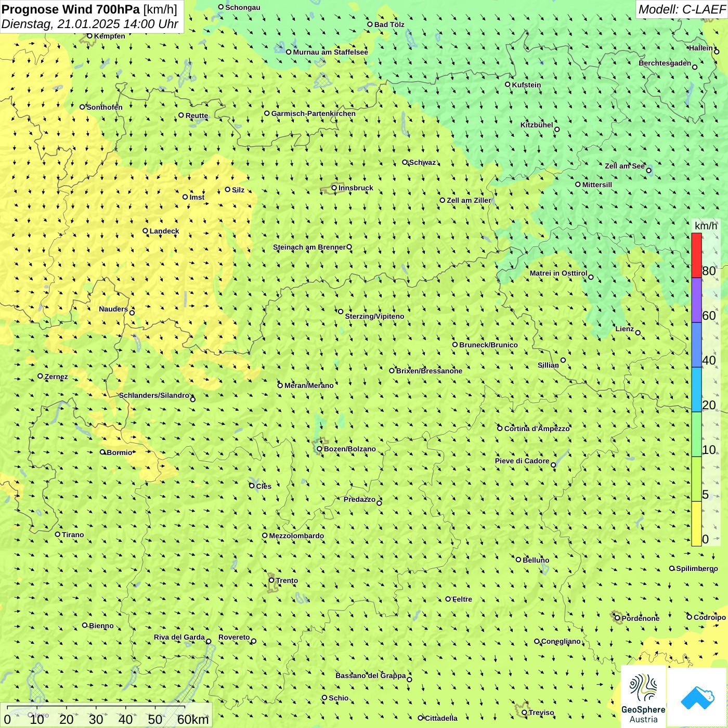Select the light blue 20–40 km/h legend segment
This screenshot has height=728, width=728.
coord(696,390)
